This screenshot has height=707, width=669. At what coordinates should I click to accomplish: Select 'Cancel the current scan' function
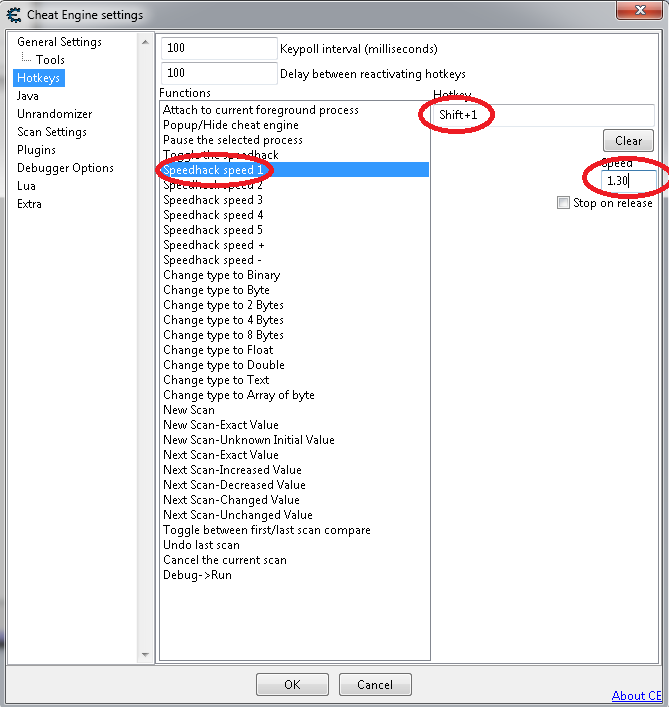coord(295,560)
